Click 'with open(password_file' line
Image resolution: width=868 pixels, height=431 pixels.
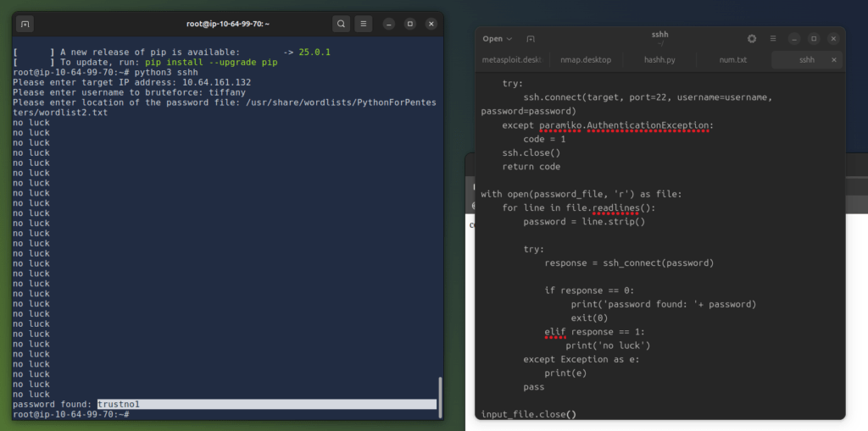[x=581, y=194]
